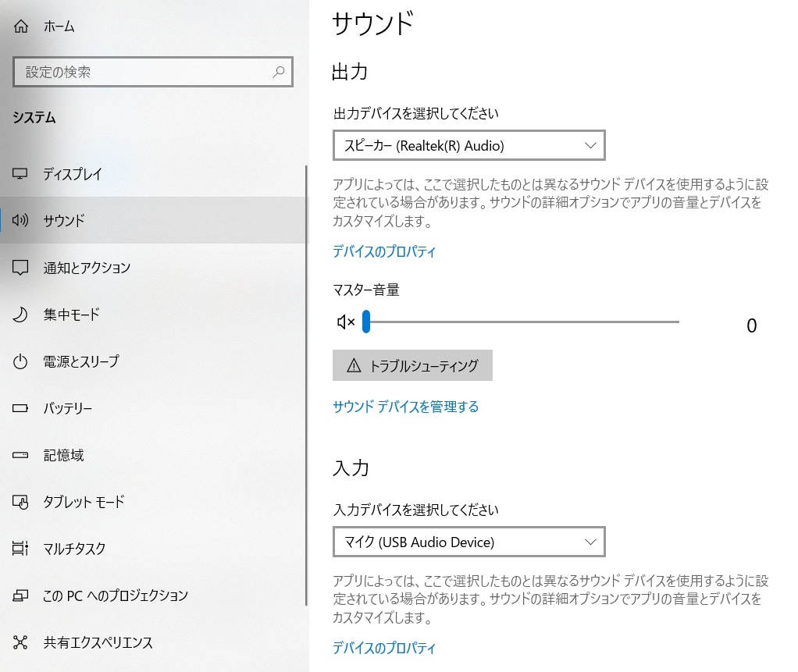Open output デバイスのプロパティ link
The height and width of the screenshot is (672, 798).
tap(383, 251)
